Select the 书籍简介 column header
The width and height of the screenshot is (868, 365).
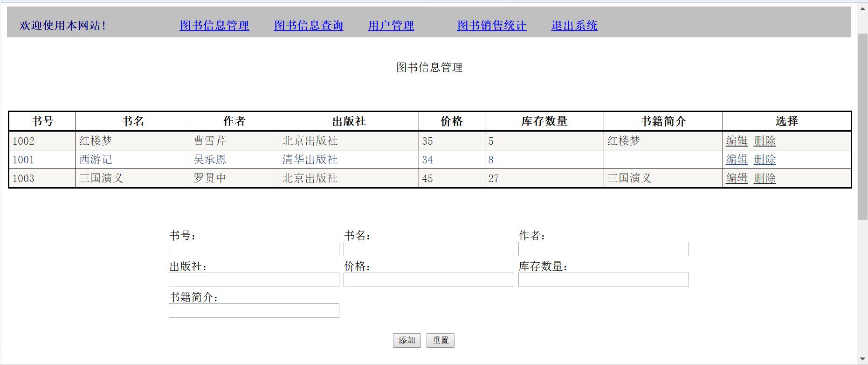663,121
